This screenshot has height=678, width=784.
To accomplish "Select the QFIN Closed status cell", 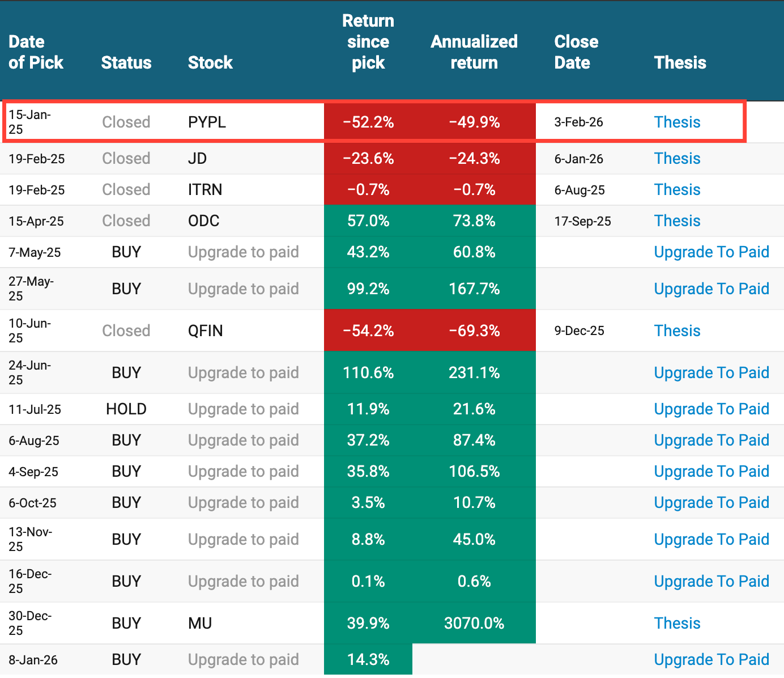I will coord(126,330).
